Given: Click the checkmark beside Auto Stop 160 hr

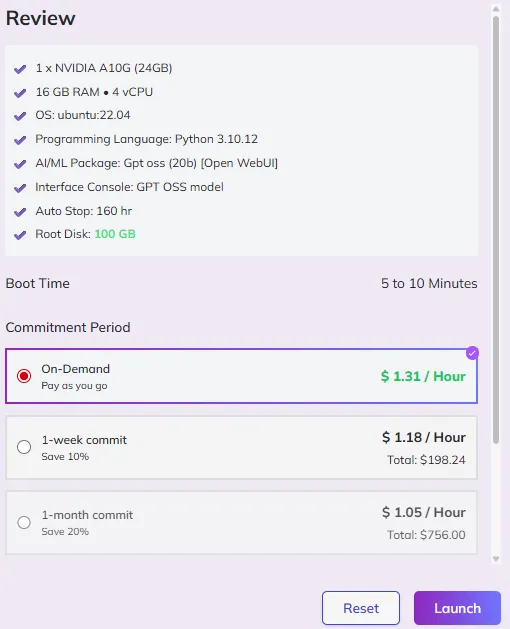Looking at the screenshot, I should tap(20, 212).
